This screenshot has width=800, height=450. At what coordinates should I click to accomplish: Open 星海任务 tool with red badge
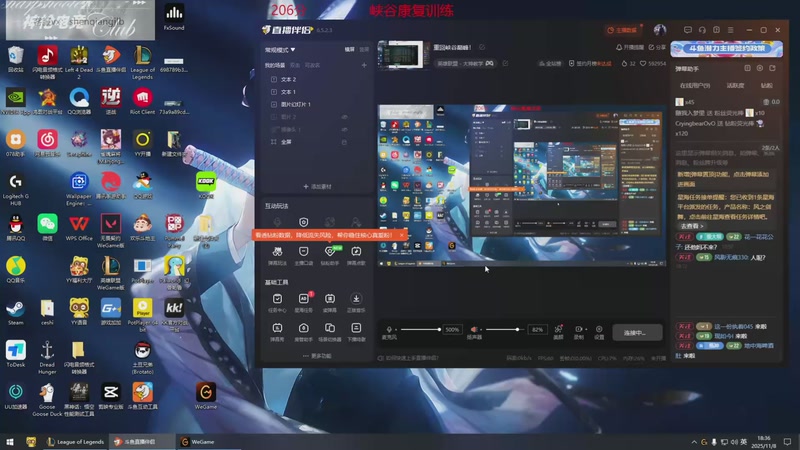pyautogui.click(x=304, y=302)
